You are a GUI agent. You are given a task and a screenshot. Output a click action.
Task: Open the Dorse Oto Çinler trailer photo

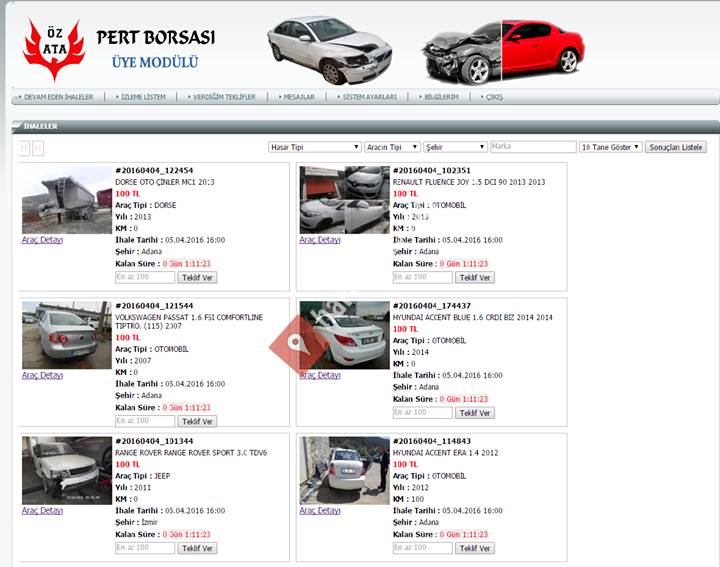pos(67,200)
